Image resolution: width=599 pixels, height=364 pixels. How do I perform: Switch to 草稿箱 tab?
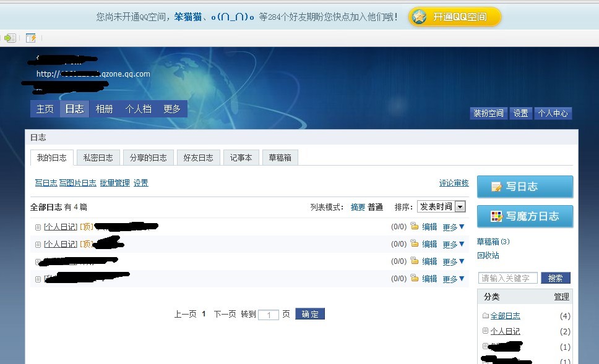coord(280,158)
